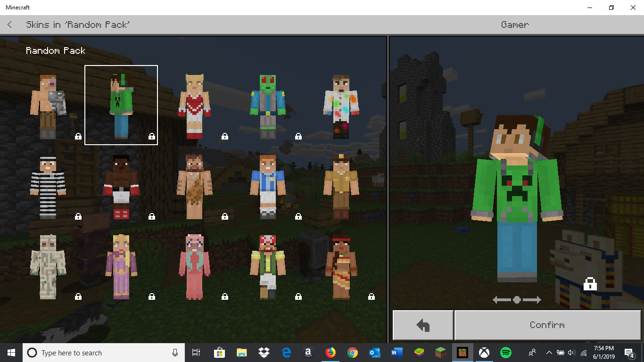Click the back arrow in the header

pyautogui.click(x=10, y=25)
